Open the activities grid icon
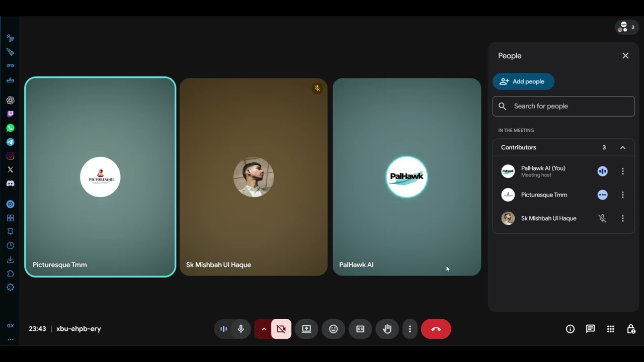The height and width of the screenshot is (362, 644). (610, 329)
